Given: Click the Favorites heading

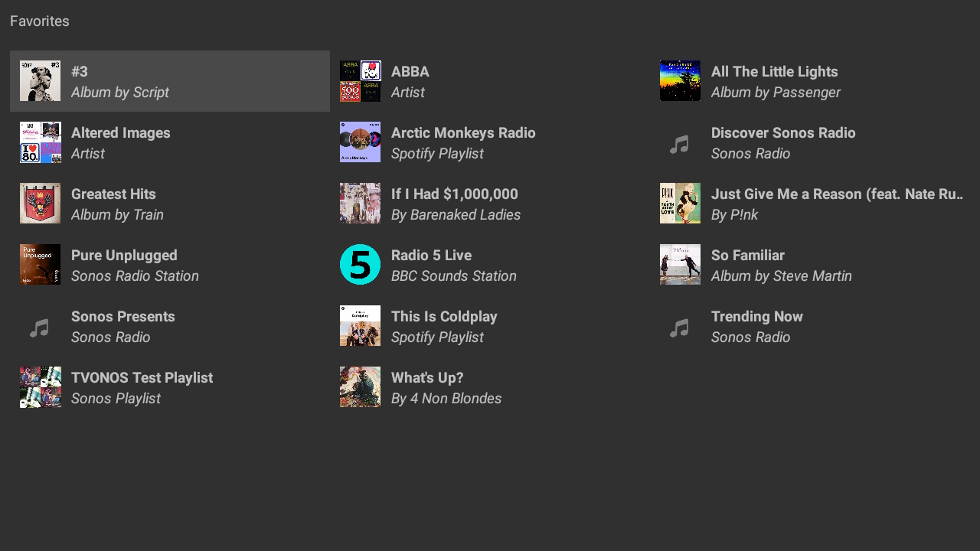Looking at the screenshot, I should pyautogui.click(x=40, y=21).
